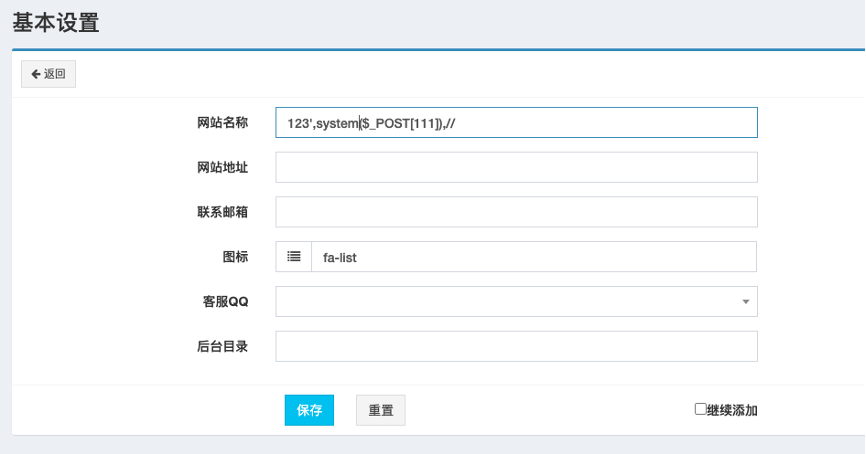Focus the 网站名称 input field
866x454 pixels.
[516, 123]
